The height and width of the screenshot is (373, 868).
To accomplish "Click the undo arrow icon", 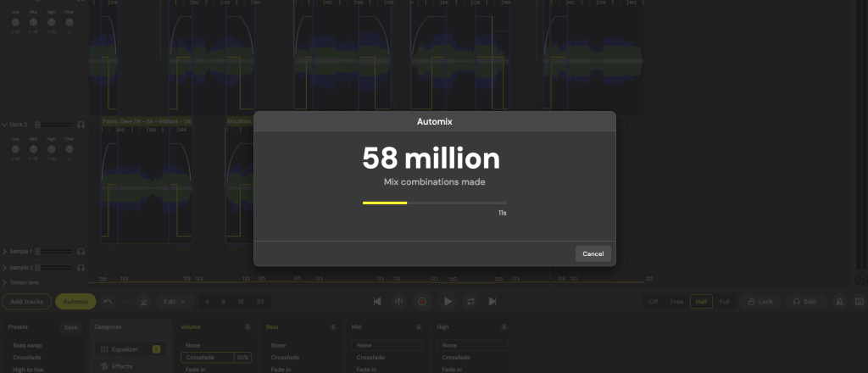I will coord(108,301).
